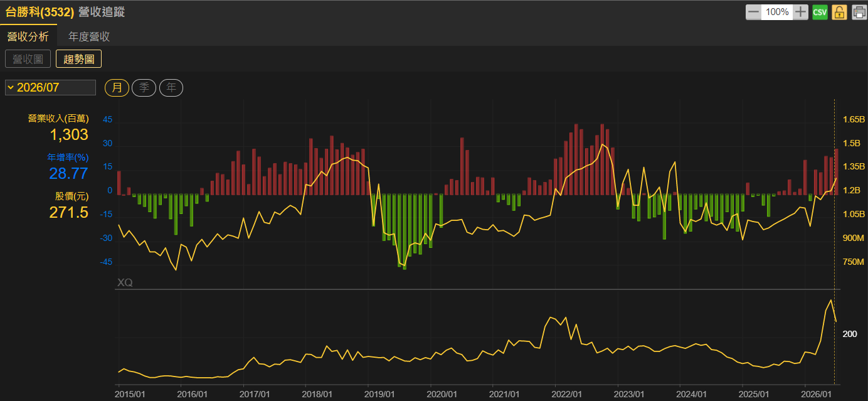The width and height of the screenshot is (868, 401).
Task: Click the 2023/01 x-axis label
Action: tap(630, 394)
